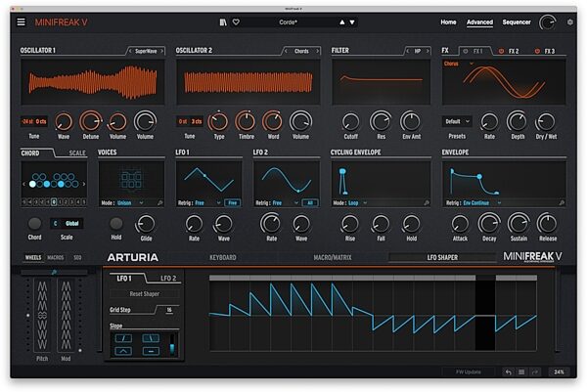Image resolution: width=587 pixels, height=392 pixels.
Task: Open Voices panel magnifier settings
Action: pos(160,202)
